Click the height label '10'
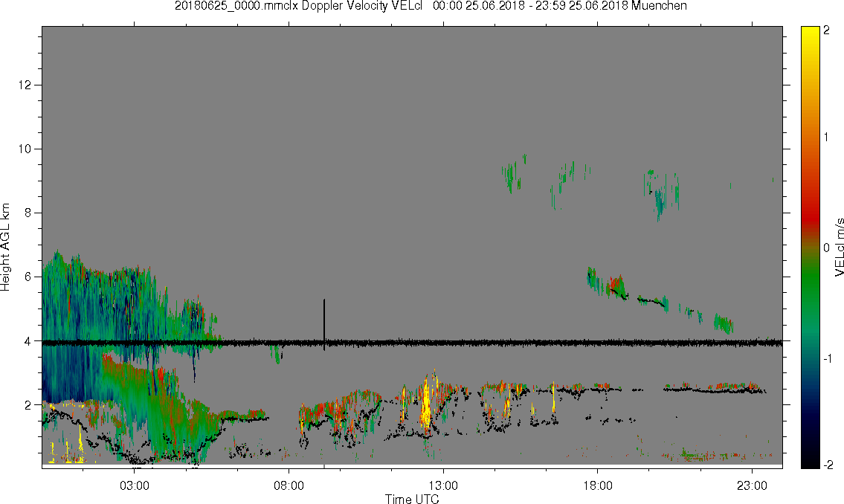 pyautogui.click(x=26, y=149)
